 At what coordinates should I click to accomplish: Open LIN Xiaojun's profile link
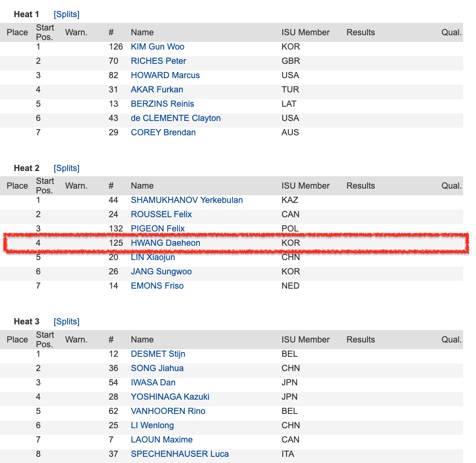coord(153,257)
